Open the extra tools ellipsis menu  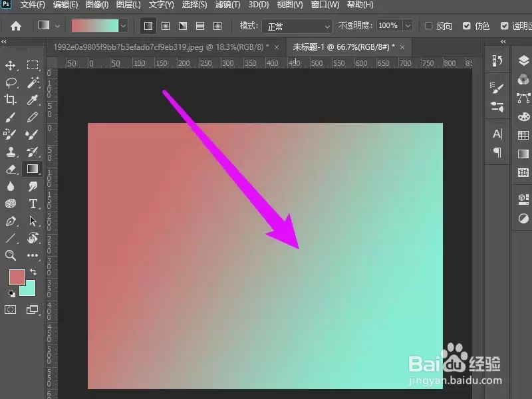click(33, 255)
